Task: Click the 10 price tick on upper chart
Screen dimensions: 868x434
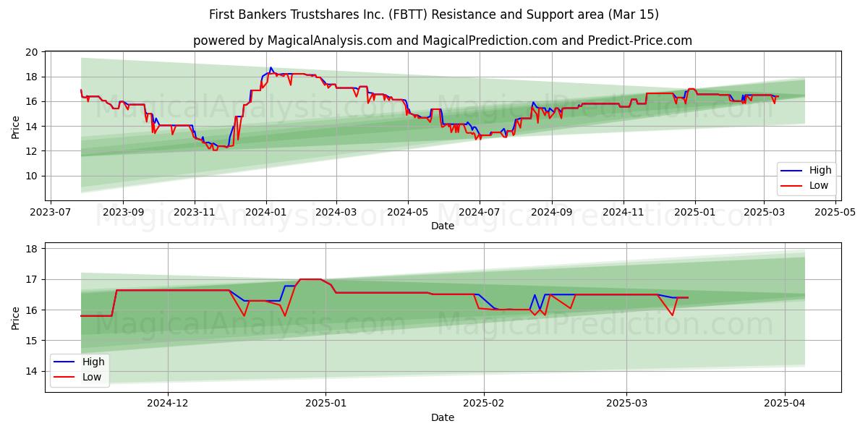Action: (32, 176)
